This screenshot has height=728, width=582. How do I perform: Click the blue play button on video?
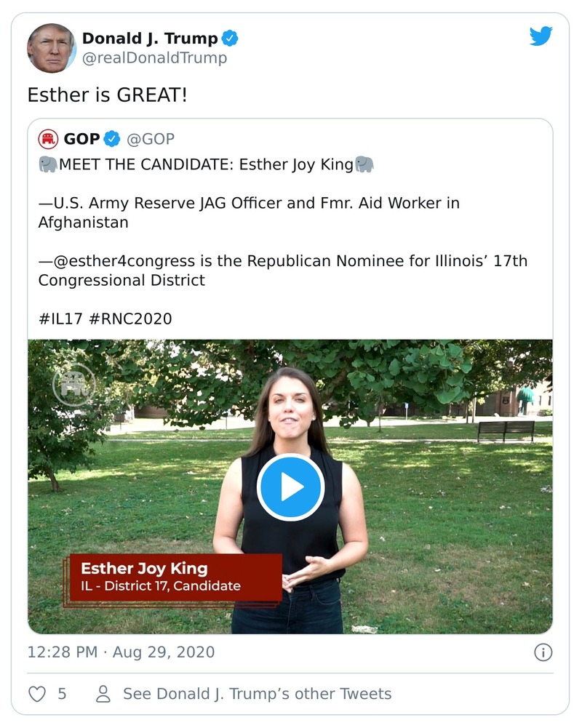pyautogui.click(x=290, y=487)
